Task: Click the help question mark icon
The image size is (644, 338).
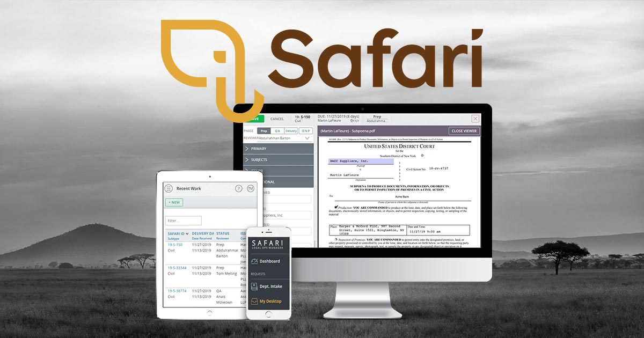Action: pyautogui.click(x=239, y=188)
